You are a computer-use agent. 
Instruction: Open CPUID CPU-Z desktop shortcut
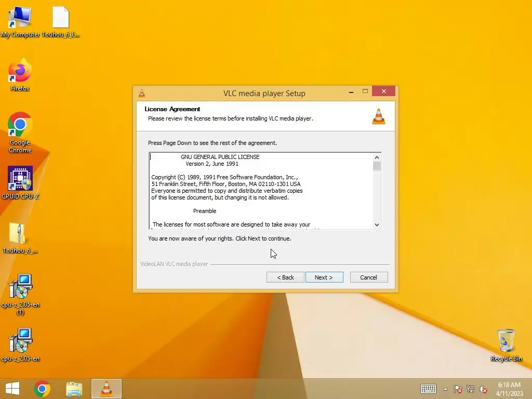[20, 182]
